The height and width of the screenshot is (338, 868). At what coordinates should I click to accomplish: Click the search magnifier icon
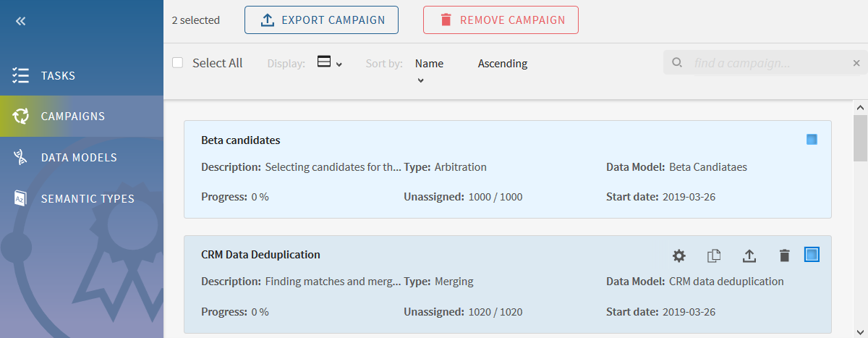pos(677,63)
